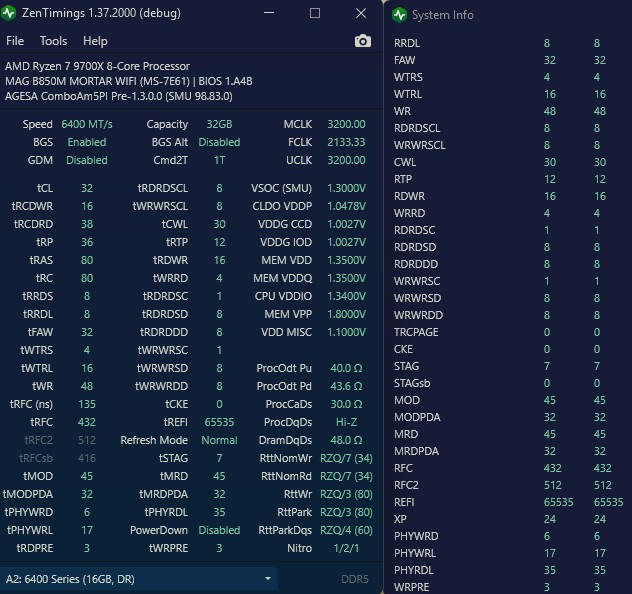
Task: Click the tRCDRD value 38
Action: 87,224
